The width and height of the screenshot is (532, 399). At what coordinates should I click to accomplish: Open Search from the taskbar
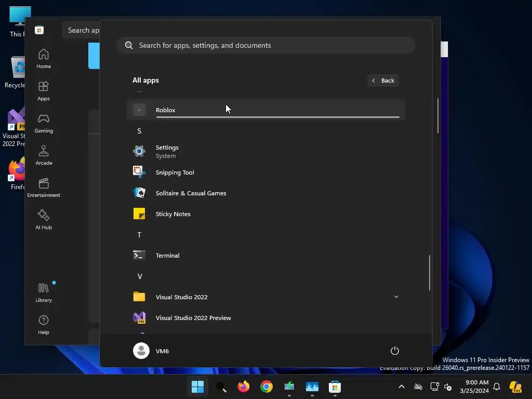[x=221, y=387]
